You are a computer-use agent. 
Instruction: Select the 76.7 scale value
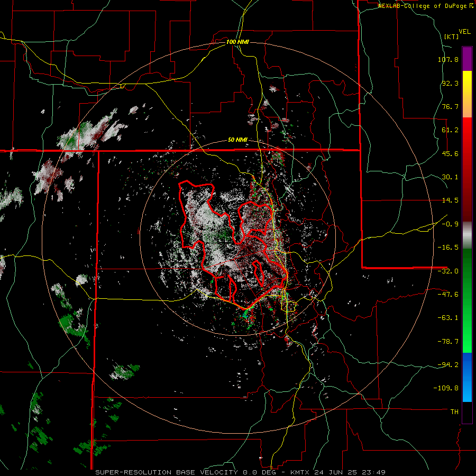pyautogui.click(x=450, y=106)
